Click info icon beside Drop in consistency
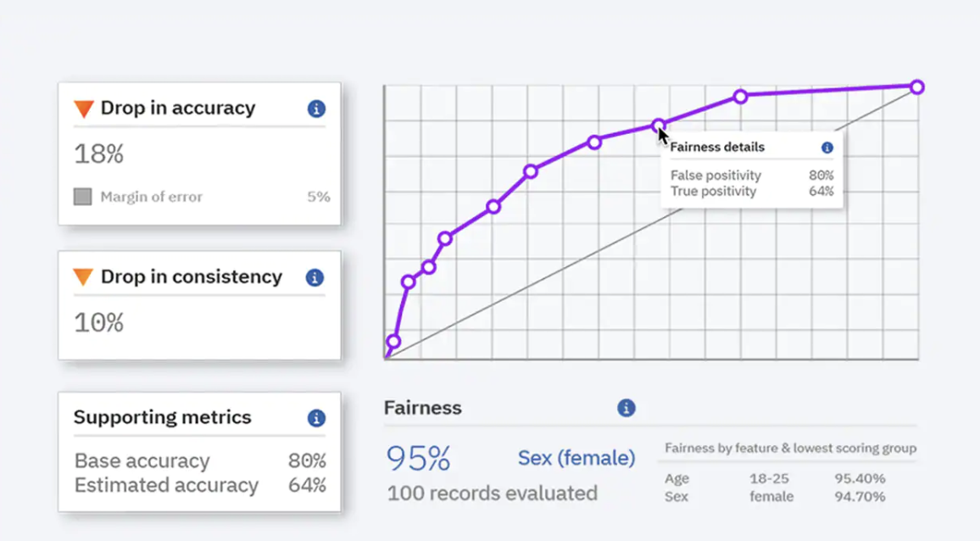This screenshot has width=980, height=541. click(315, 277)
